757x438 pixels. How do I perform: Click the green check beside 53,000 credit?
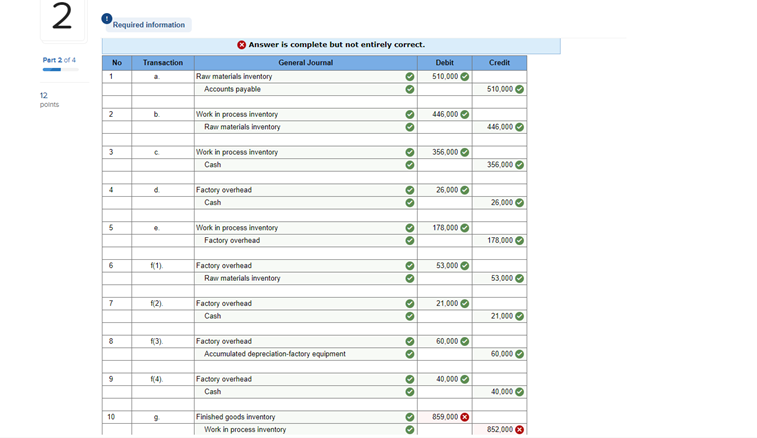pos(519,278)
